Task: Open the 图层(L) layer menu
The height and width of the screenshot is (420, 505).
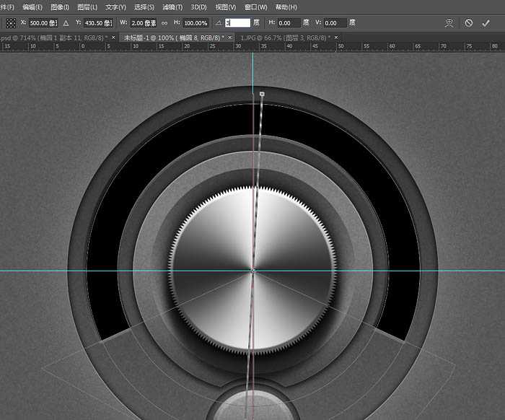Action: click(87, 7)
